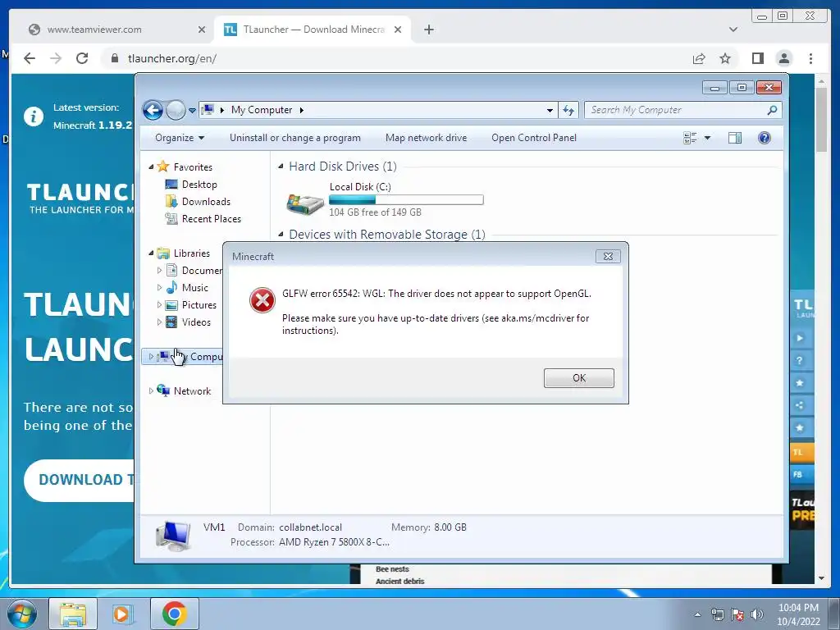Close the teamviewer.com tab
840x630 pixels.
point(202,30)
